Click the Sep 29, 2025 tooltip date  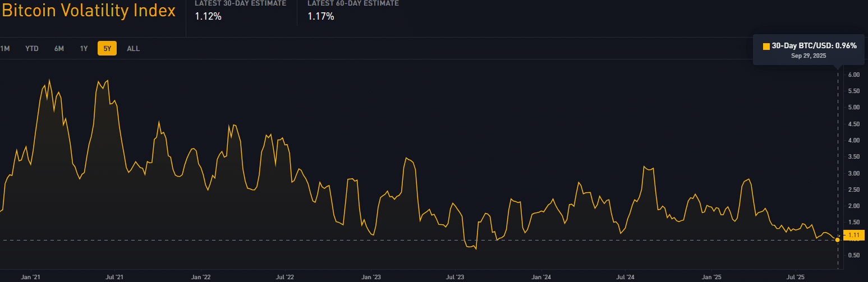tap(809, 56)
